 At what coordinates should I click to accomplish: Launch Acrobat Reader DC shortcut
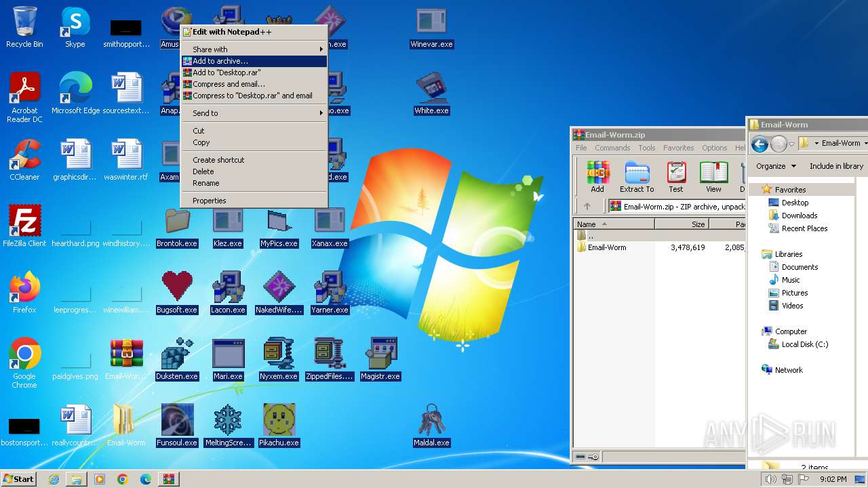tap(25, 98)
